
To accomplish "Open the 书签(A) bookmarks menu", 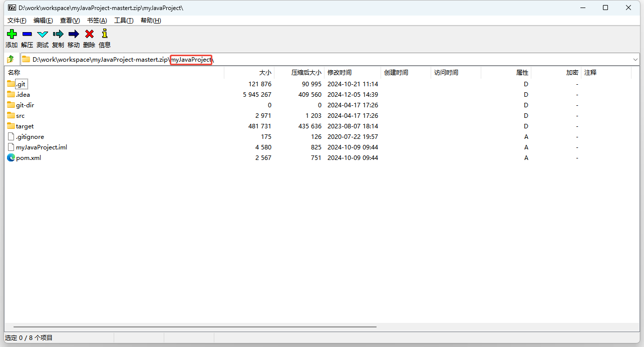I will pos(97,21).
